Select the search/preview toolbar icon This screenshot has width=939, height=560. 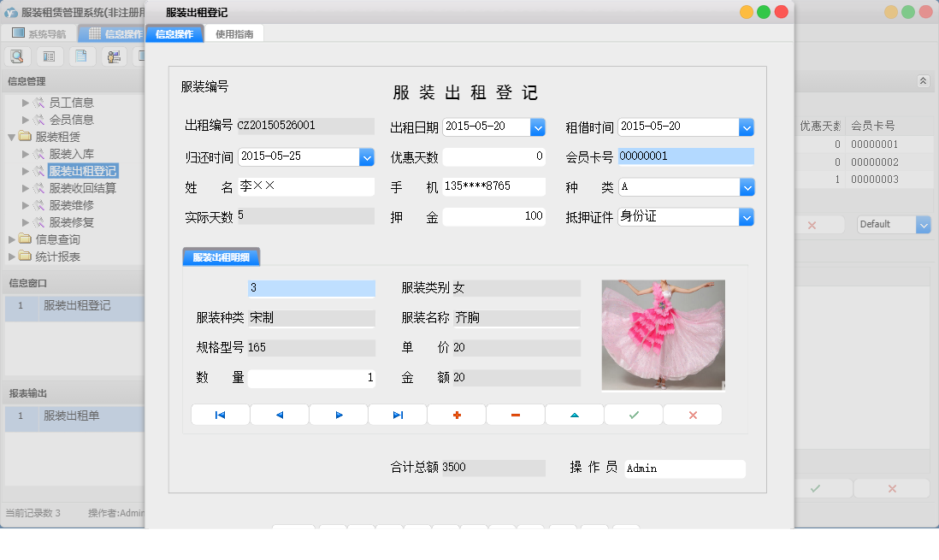pos(17,56)
